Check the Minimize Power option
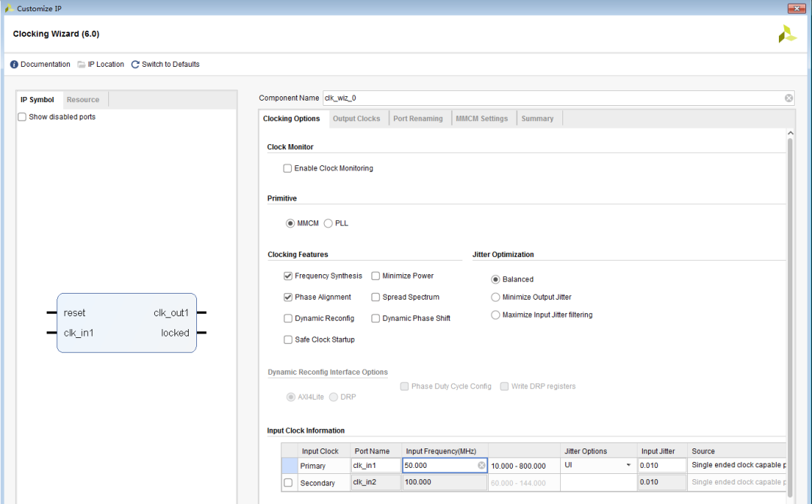812x504 pixels. point(375,276)
